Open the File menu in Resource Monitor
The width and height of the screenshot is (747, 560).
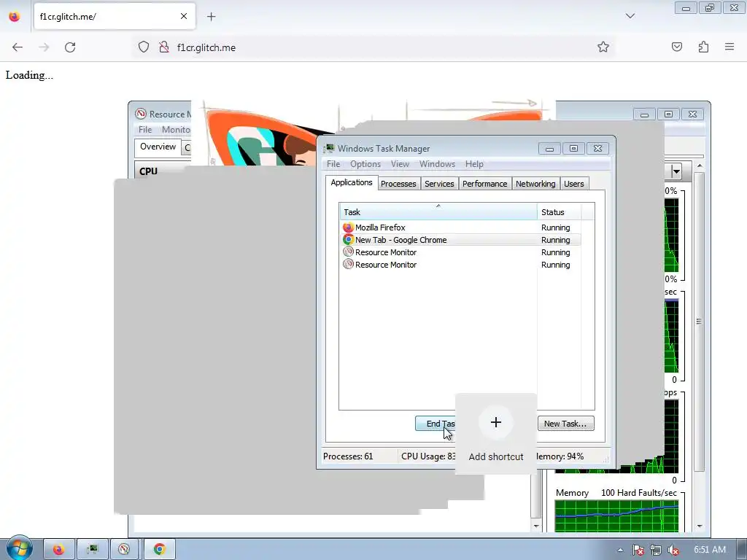pyautogui.click(x=145, y=130)
